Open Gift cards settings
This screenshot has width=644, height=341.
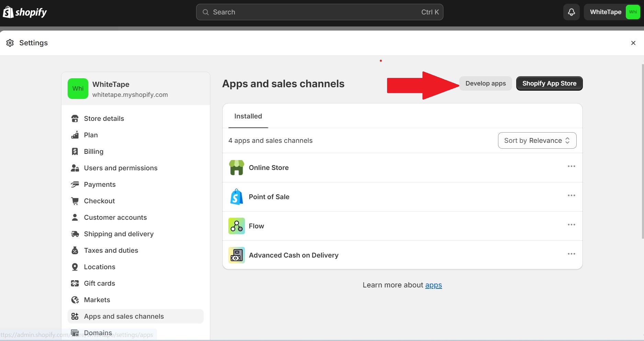(135, 283)
